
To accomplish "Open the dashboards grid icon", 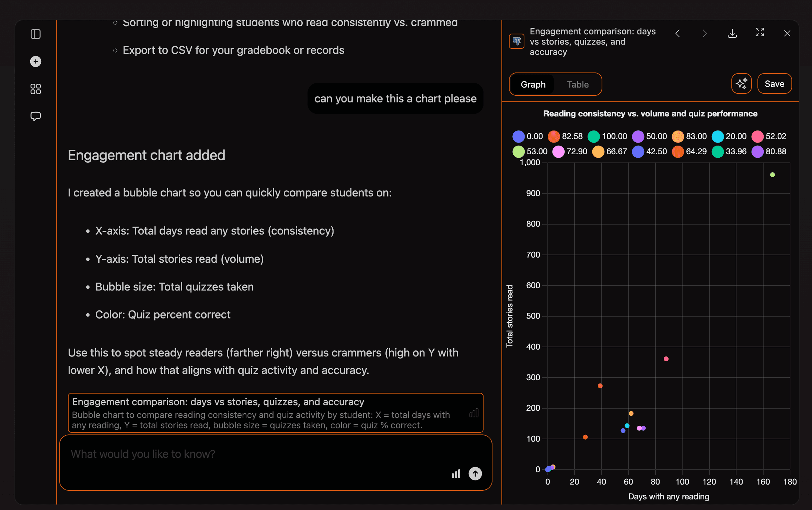I will [x=35, y=89].
